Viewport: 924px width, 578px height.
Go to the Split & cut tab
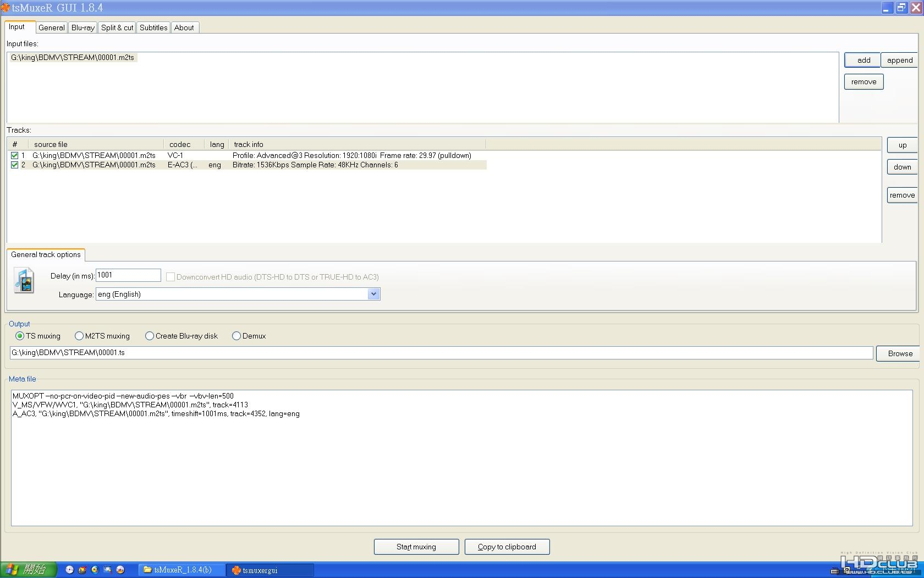coord(117,28)
